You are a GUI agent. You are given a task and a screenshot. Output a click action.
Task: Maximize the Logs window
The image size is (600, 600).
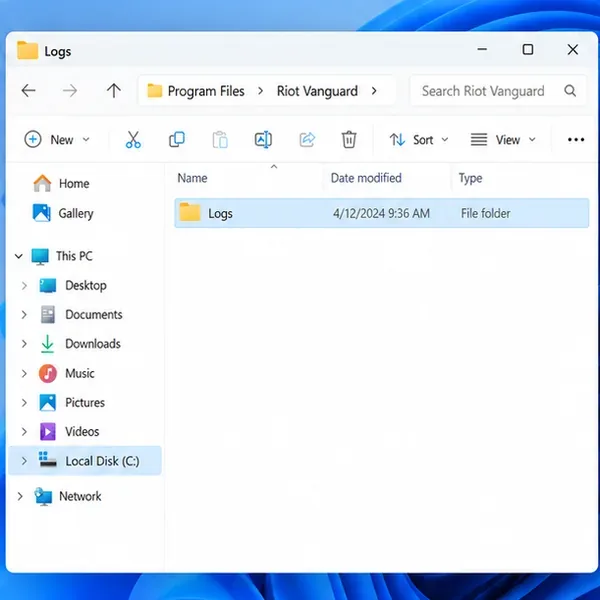tap(528, 49)
